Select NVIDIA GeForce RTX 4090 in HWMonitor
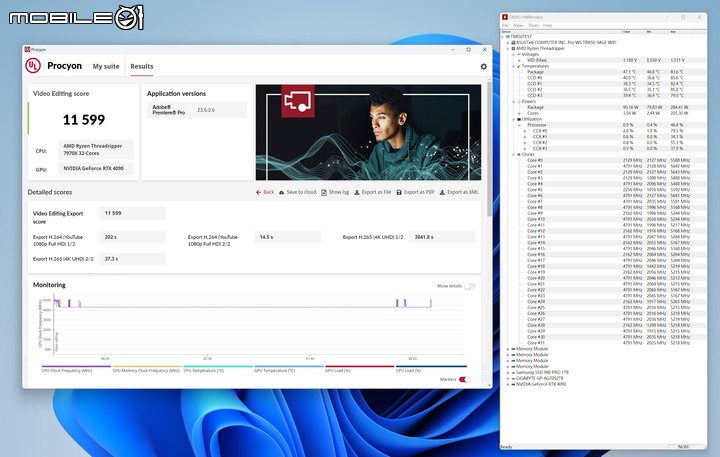720x457 pixels. pyautogui.click(x=538, y=384)
